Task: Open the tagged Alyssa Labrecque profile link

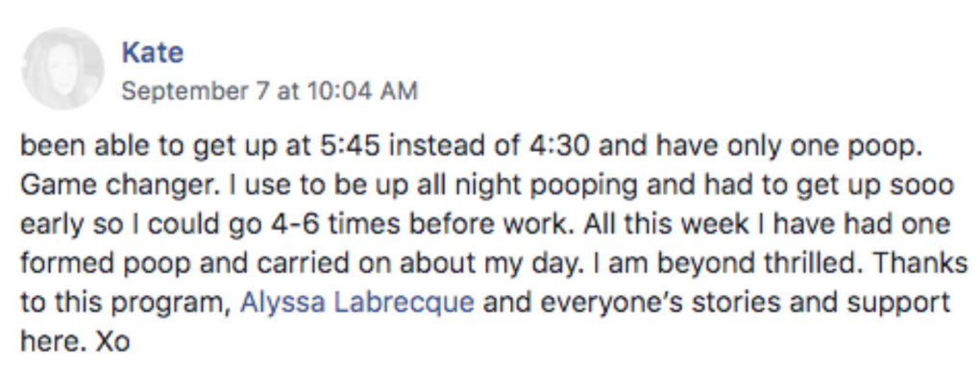Action: tap(356, 303)
